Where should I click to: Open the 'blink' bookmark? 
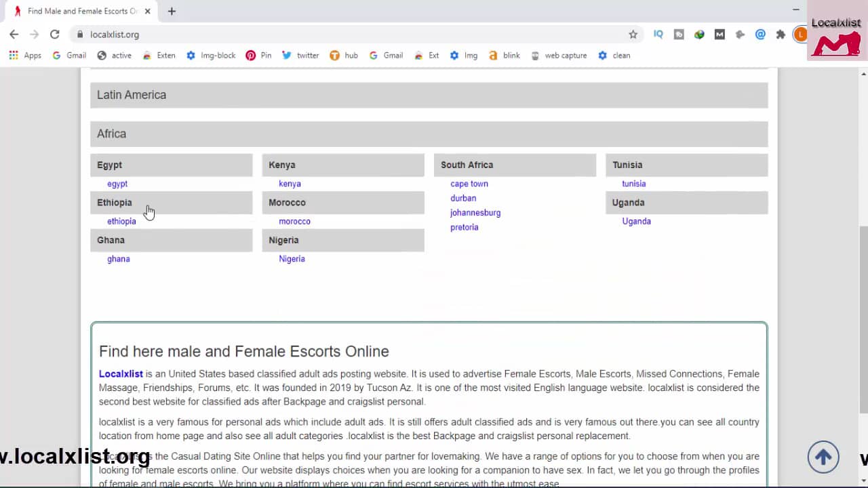tap(504, 56)
